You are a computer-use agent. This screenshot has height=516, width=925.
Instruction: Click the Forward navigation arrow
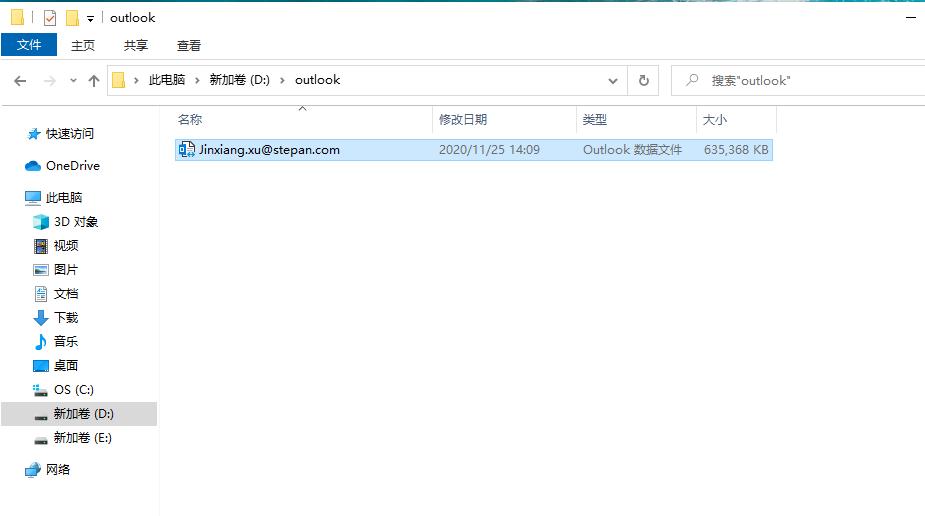(x=50, y=81)
